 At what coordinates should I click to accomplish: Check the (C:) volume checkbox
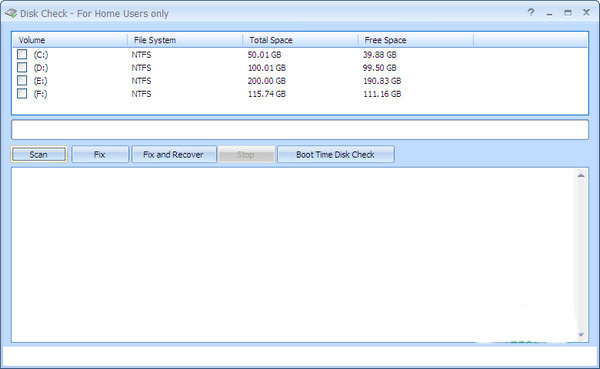click(x=22, y=54)
